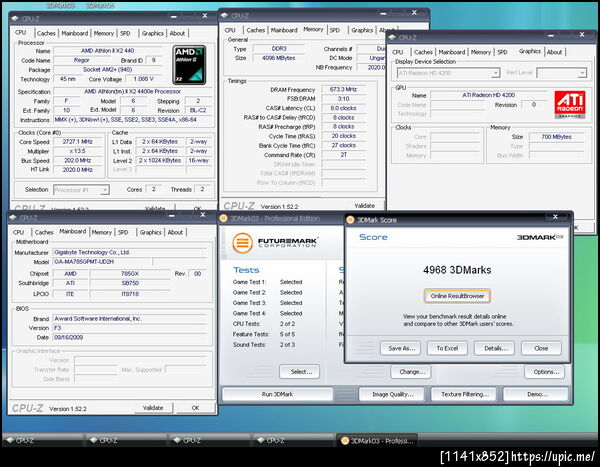The image size is (600, 467).
Task: Click the Core Speed 2727.1 MHz value
Action: click(x=78, y=142)
